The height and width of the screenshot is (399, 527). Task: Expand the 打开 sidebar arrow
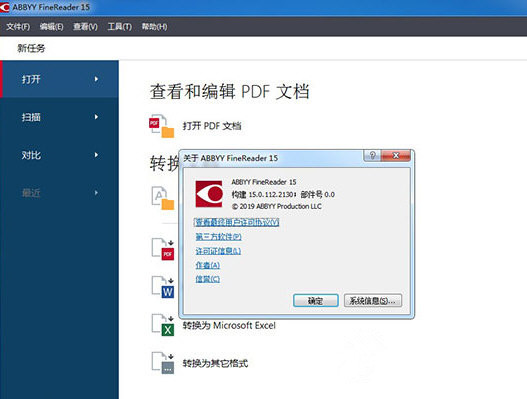tap(96, 79)
